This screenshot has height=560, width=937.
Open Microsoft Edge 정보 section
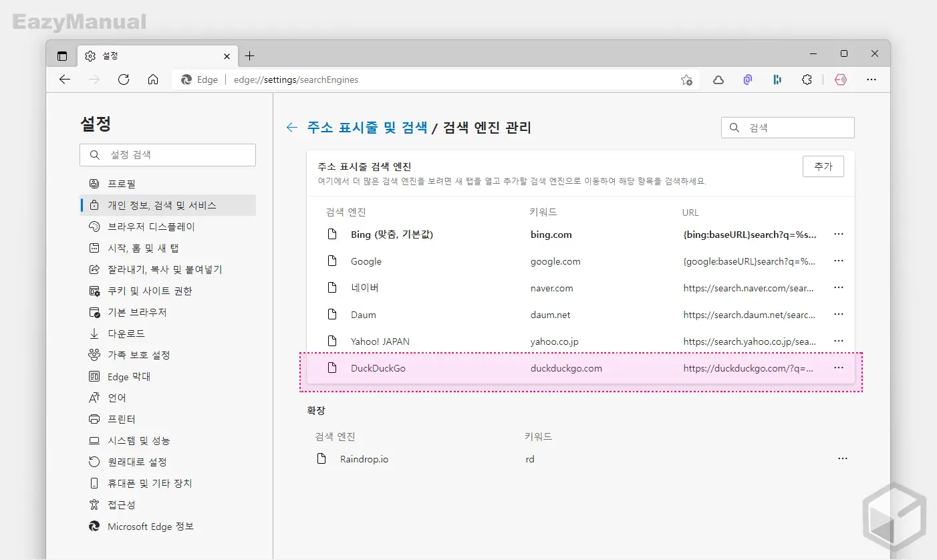[168, 527]
